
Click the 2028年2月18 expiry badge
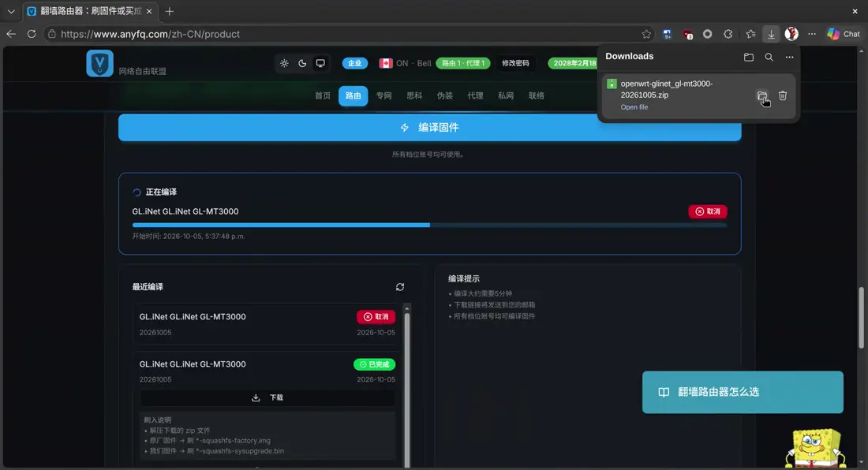point(574,63)
